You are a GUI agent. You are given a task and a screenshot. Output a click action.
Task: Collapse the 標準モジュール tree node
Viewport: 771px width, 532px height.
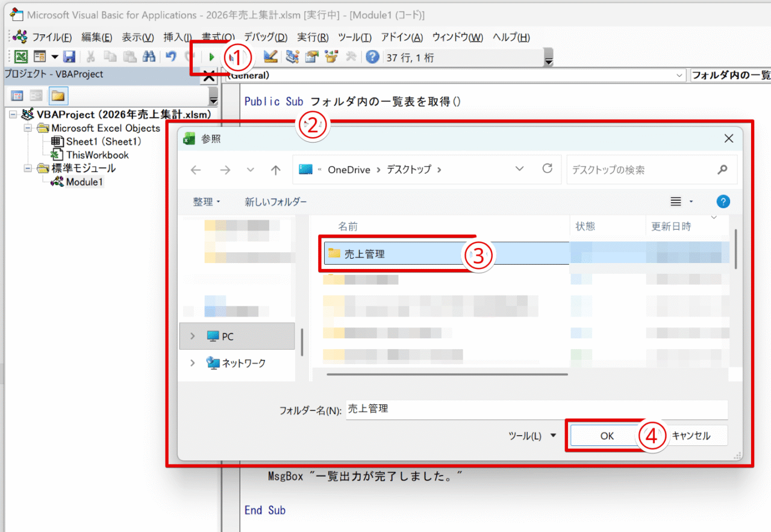coord(28,169)
